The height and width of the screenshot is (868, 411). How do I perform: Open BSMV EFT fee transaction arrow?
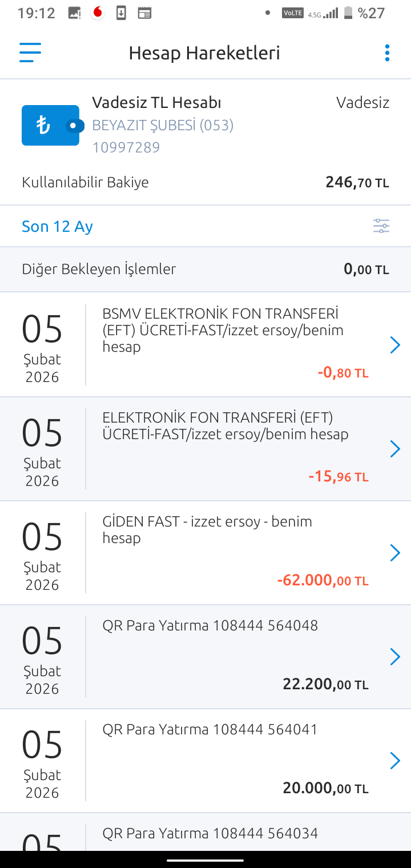coord(395,345)
